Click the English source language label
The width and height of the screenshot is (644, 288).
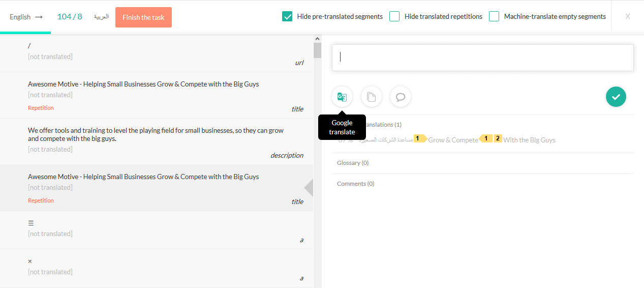(x=20, y=17)
